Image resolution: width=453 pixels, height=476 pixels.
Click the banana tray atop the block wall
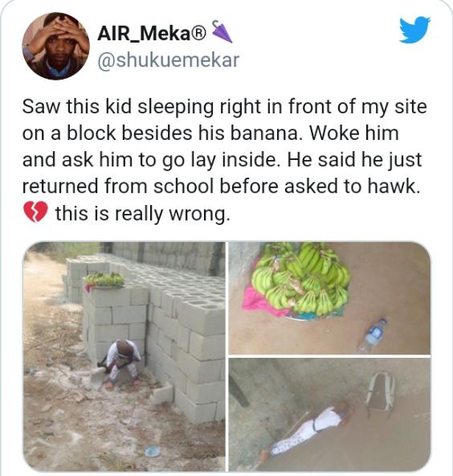coord(104,280)
